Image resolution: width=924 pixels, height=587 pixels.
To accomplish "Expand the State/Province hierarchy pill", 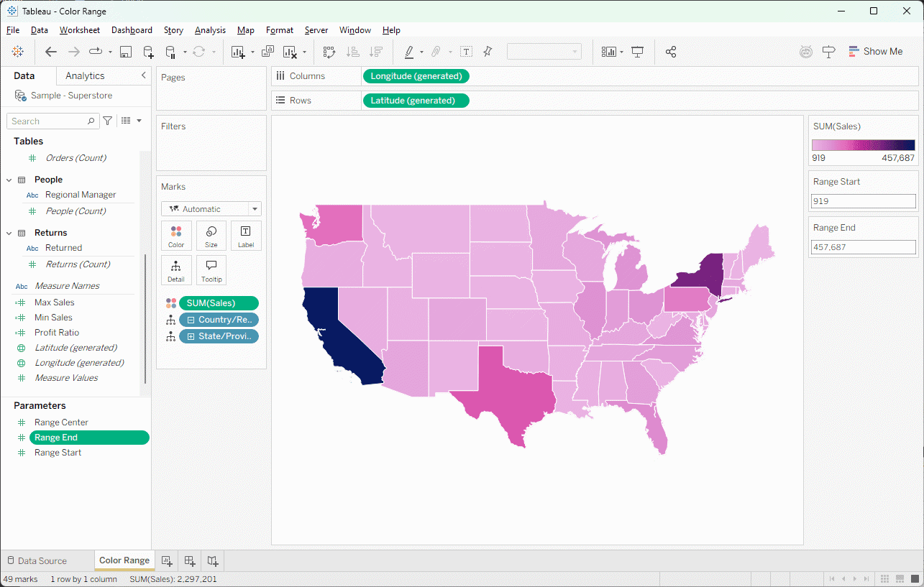I will coord(191,336).
